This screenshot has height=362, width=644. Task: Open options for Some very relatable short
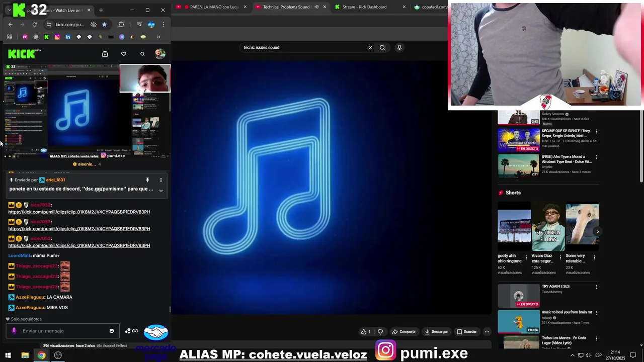(594, 257)
